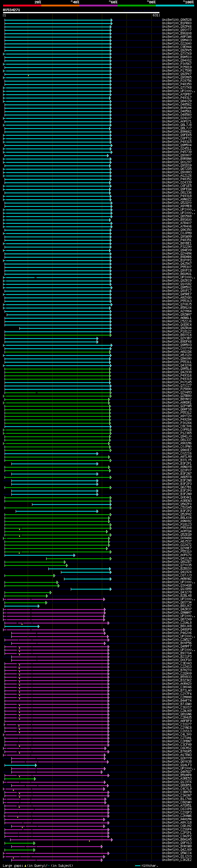Click the purple ~60% identity legend segment
Image resolution: width=197 pixels, height=868 pixels.
pyautogui.click(x=98, y=6)
